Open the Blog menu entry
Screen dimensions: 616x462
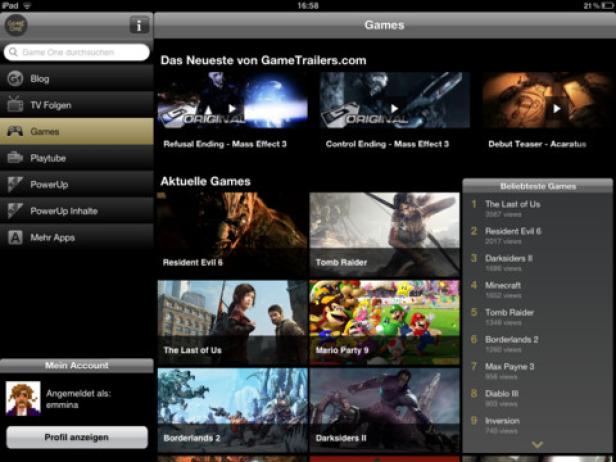(x=77, y=79)
